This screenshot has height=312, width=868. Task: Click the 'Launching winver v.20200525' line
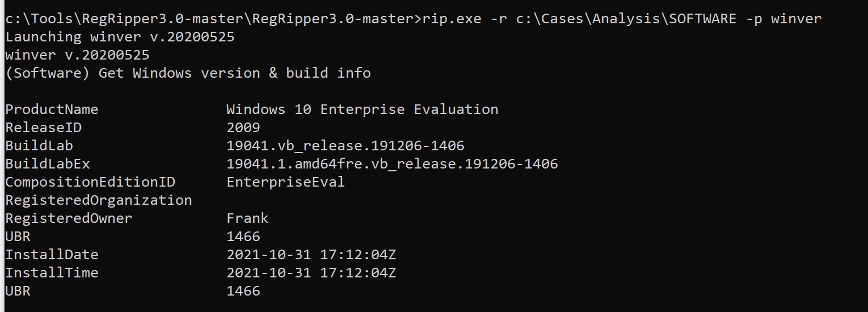[x=120, y=37]
